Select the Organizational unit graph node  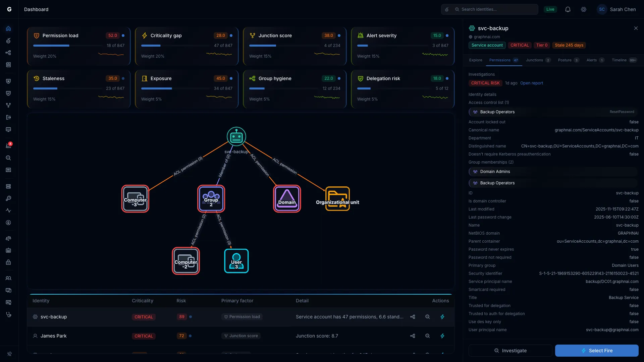tap(337, 199)
